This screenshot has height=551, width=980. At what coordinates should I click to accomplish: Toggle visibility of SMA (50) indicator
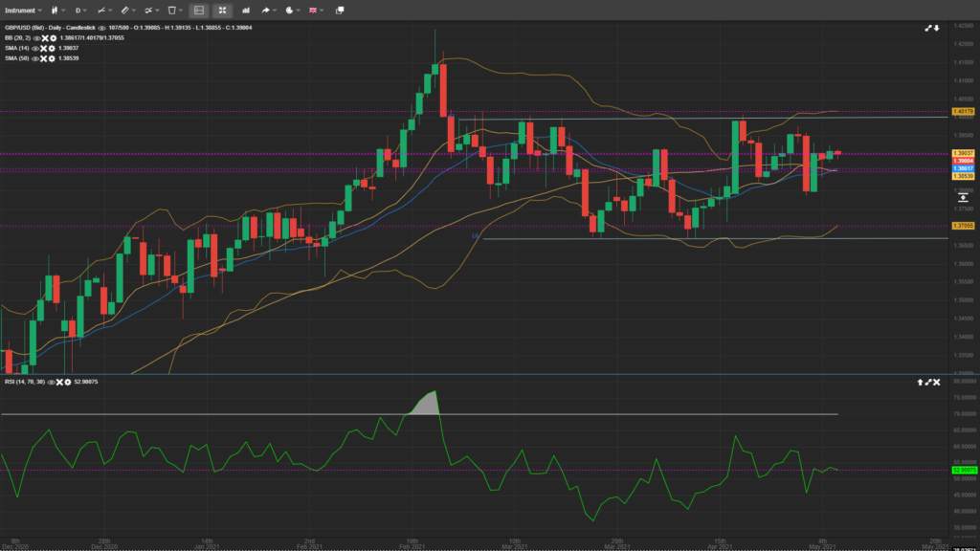click(35, 58)
